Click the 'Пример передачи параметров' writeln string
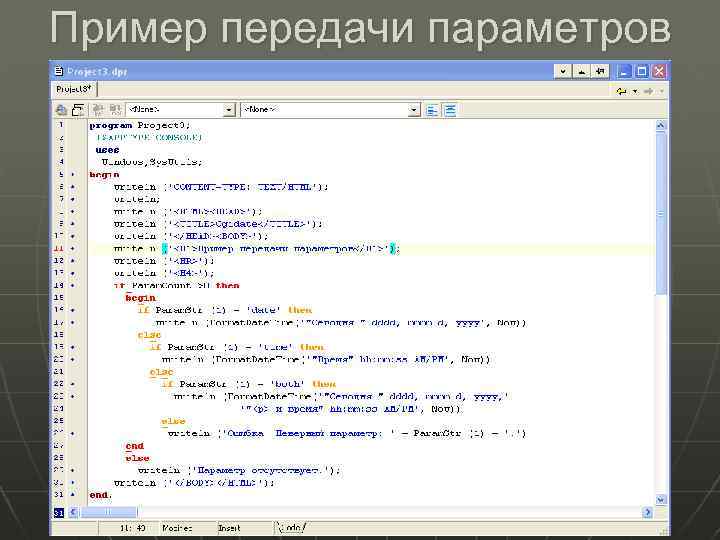Screen dimensions: 720x540 (281, 248)
